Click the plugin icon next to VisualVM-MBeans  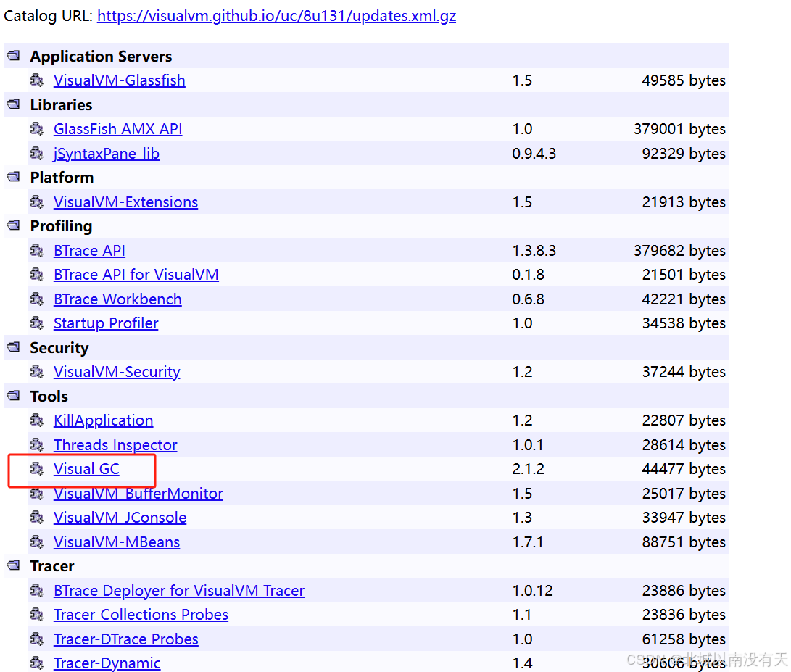tap(37, 542)
